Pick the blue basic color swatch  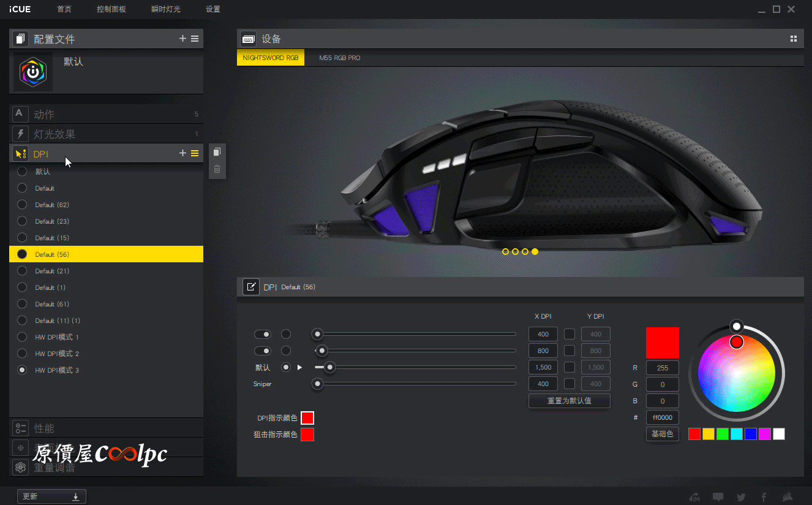[751, 434]
